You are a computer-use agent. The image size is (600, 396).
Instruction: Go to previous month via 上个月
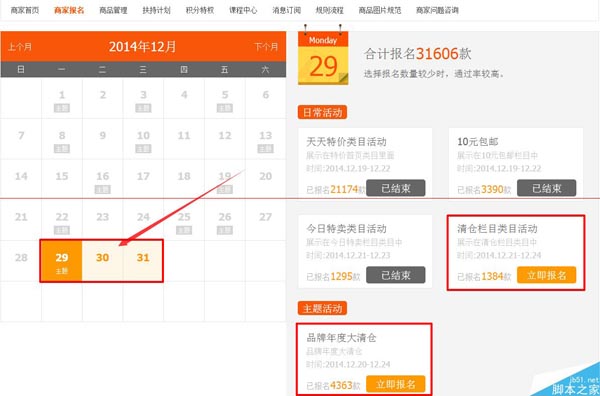(x=20, y=47)
